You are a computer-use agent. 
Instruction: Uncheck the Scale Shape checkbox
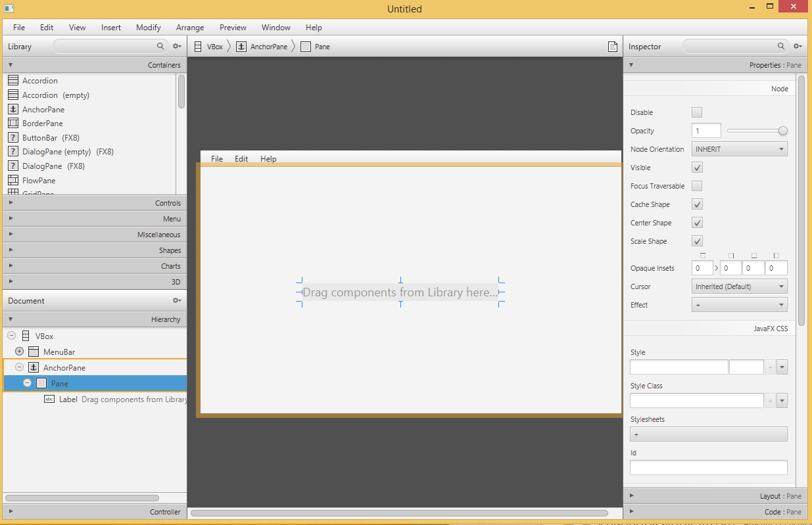[x=696, y=241]
